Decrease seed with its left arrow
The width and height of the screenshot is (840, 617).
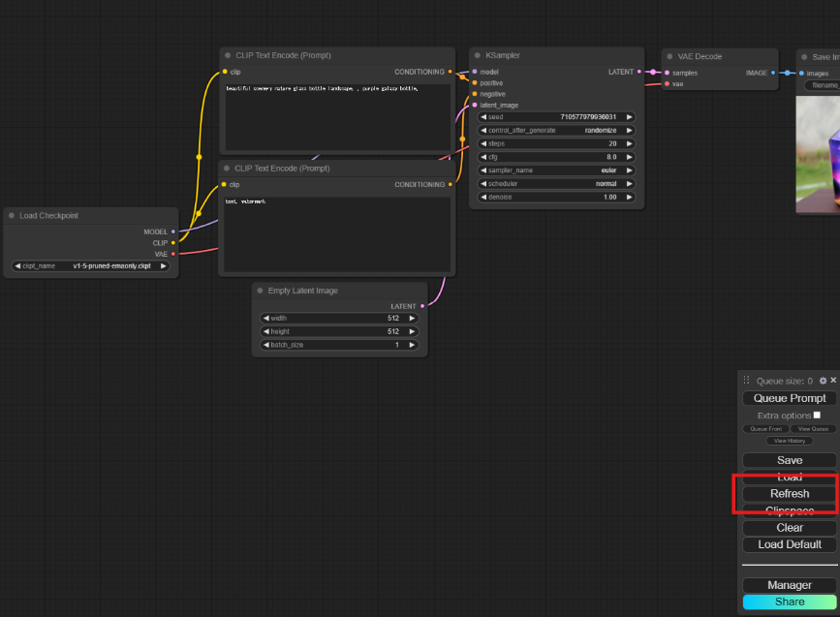(483, 117)
